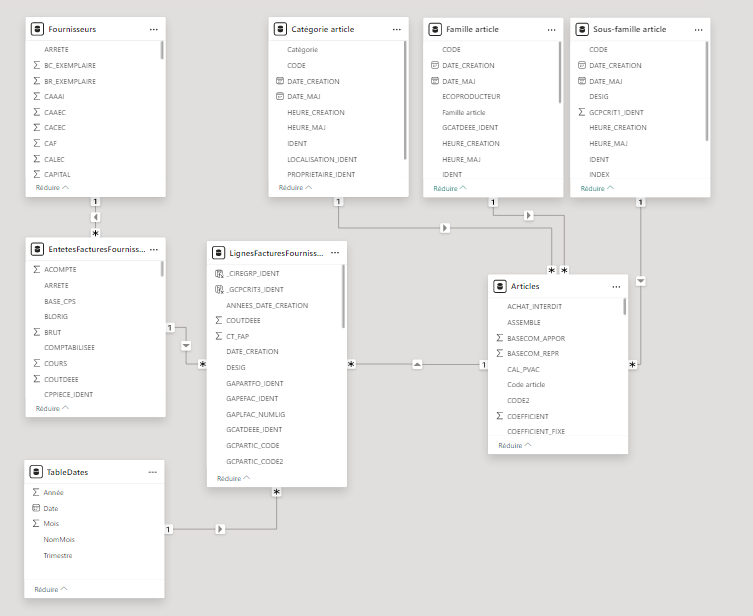Select the COEFFICIENT field in Articles table

[x=528, y=416]
